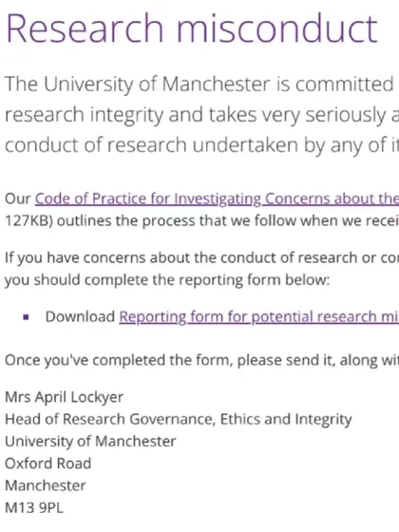Download the Reporting form for potential research misconduct
This screenshot has height=532, width=399.
coord(258,317)
